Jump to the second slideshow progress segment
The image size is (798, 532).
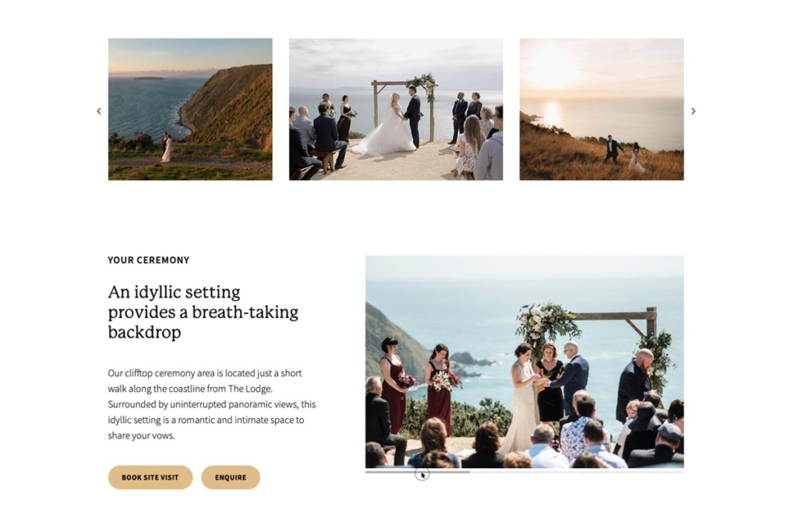click(524, 471)
